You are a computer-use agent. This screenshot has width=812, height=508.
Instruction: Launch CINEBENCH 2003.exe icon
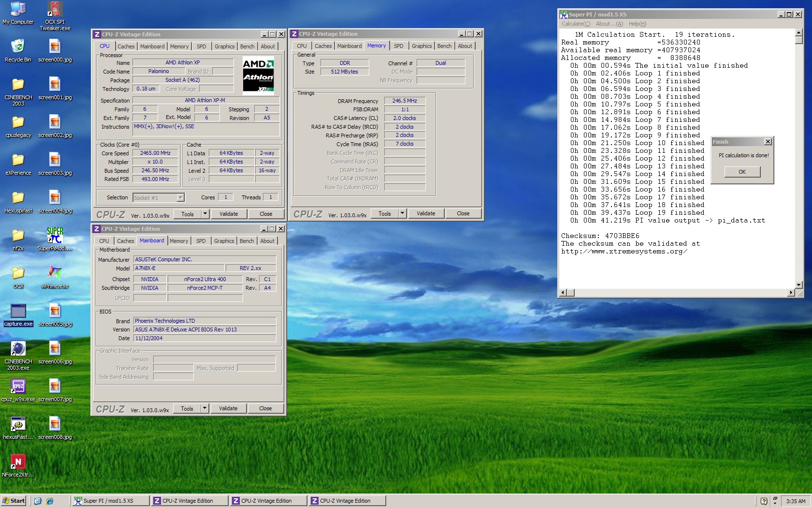point(18,356)
